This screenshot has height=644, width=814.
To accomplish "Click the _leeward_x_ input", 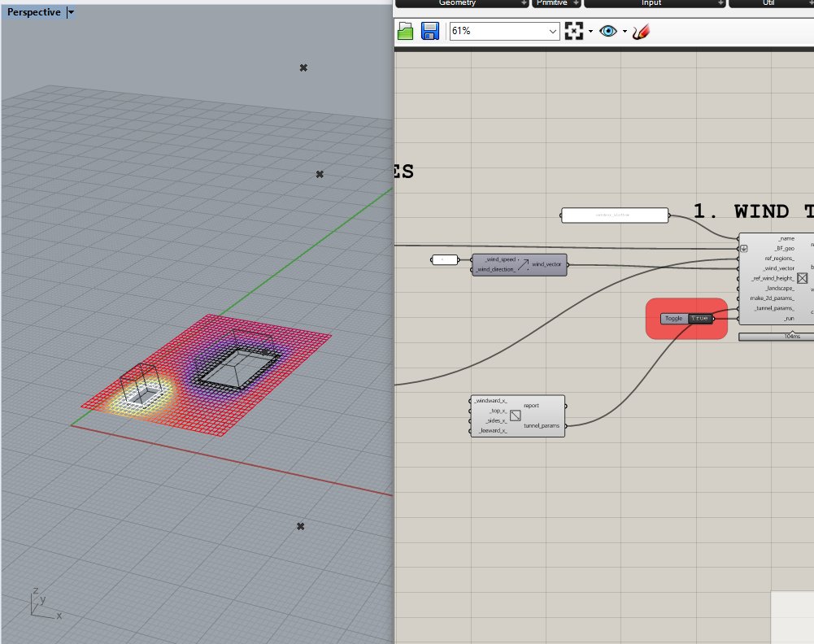I will tap(493, 430).
